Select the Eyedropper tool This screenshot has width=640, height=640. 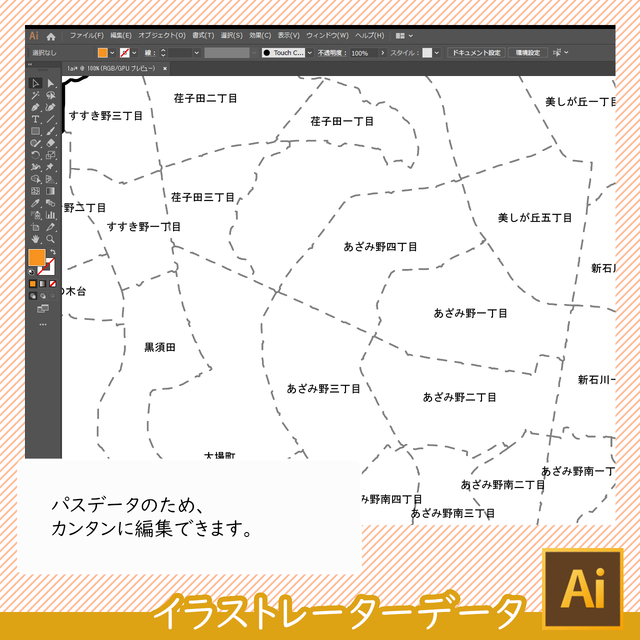pyautogui.click(x=36, y=203)
